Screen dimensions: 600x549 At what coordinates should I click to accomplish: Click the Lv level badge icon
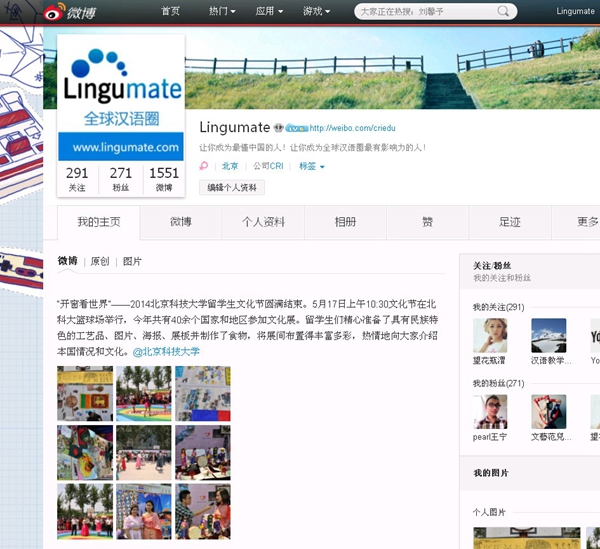(297, 128)
